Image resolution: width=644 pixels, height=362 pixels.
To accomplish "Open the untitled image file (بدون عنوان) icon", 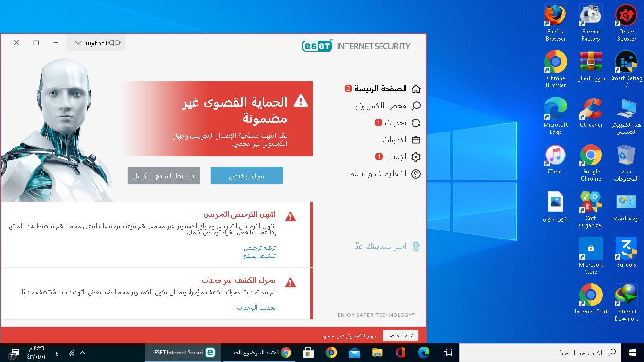I will (x=555, y=206).
